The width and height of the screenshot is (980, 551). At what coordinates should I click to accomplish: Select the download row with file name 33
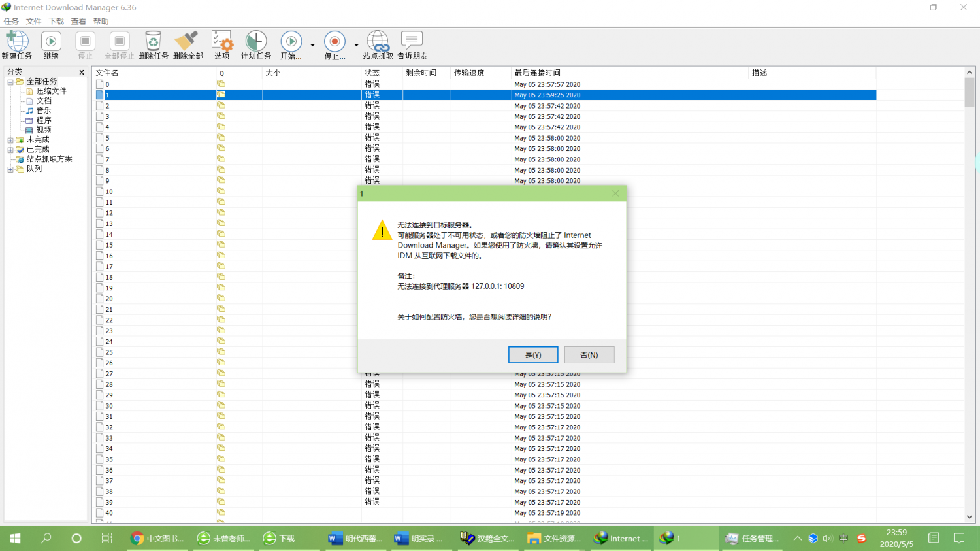click(484, 438)
